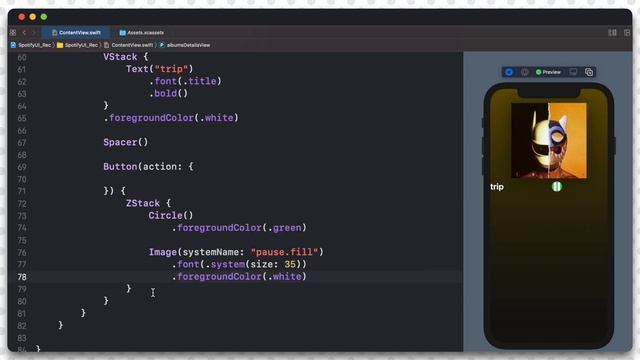Viewport: 640px width, 360px height.
Task: Click the album cover image in the preview
Action: coord(549,140)
